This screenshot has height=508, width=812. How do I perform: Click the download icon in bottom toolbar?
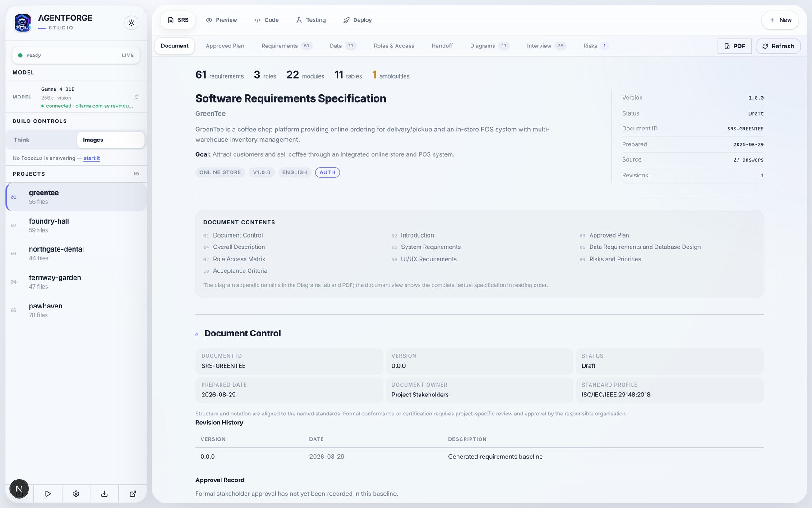click(104, 494)
